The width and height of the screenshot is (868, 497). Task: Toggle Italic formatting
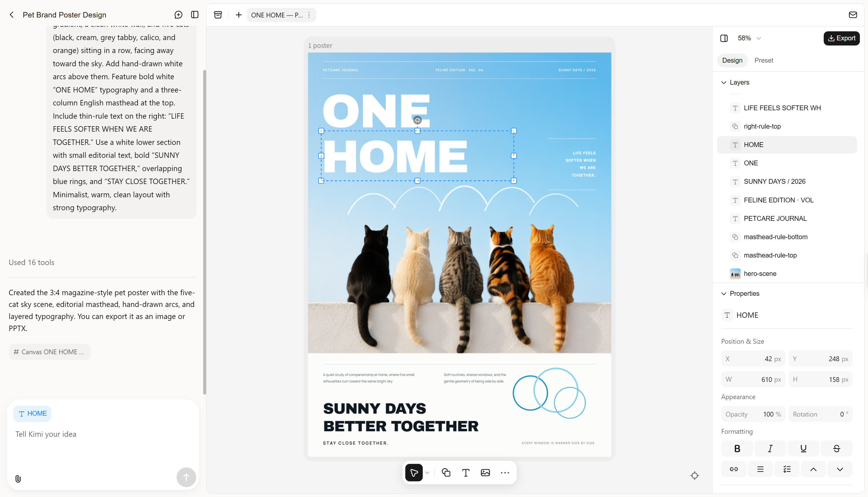click(x=770, y=449)
